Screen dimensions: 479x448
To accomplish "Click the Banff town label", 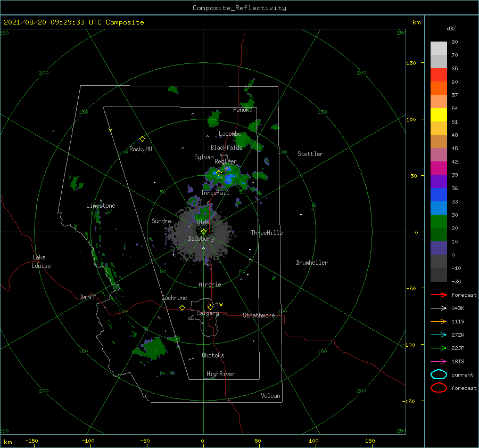I will tap(88, 297).
